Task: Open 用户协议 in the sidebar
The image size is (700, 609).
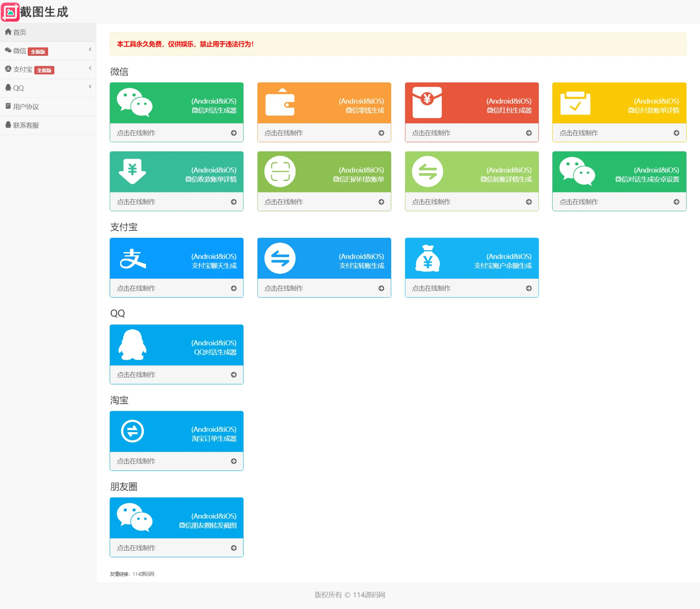Action: [26, 107]
